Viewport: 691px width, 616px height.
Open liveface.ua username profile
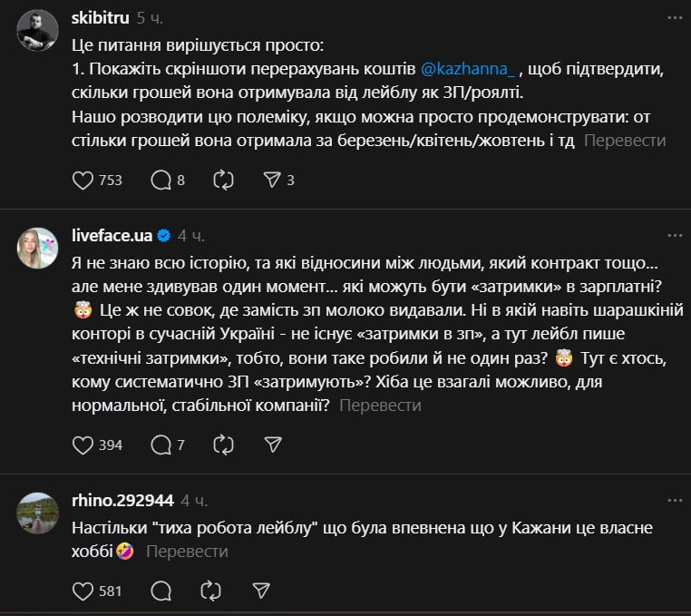[x=111, y=236]
